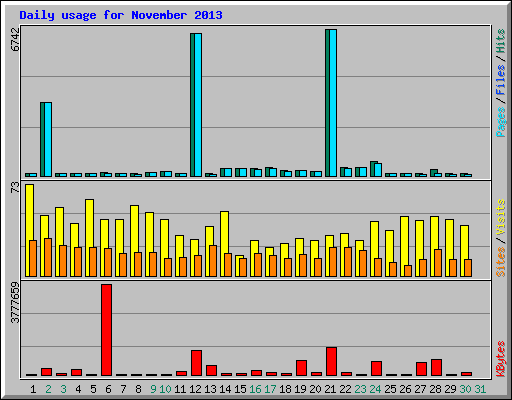Click the Sites legend label

click(x=500, y=262)
